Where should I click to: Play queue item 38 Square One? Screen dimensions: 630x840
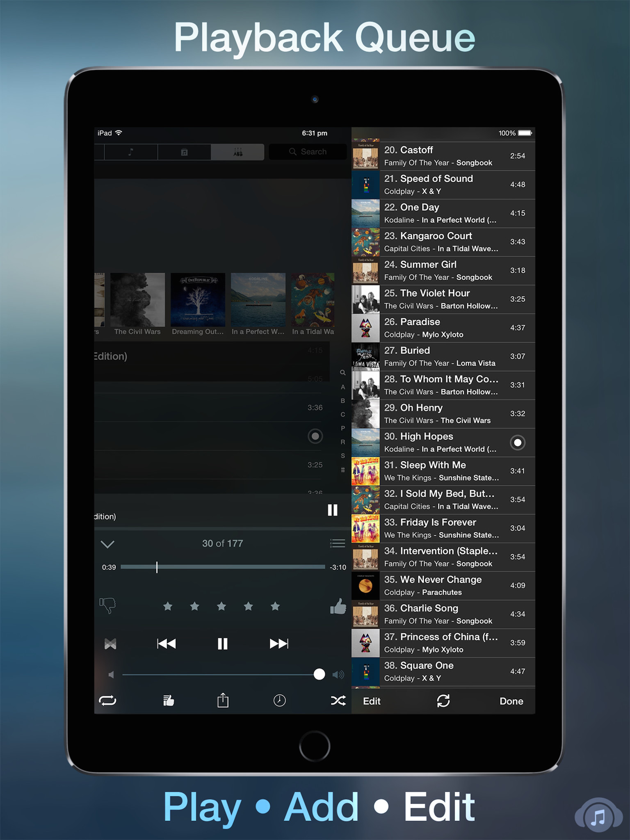pos(443,672)
